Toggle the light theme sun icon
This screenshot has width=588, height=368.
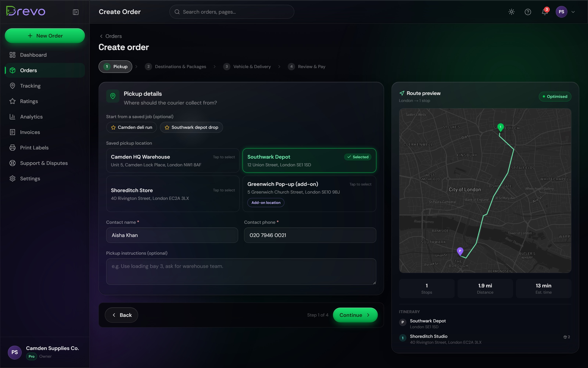511,12
